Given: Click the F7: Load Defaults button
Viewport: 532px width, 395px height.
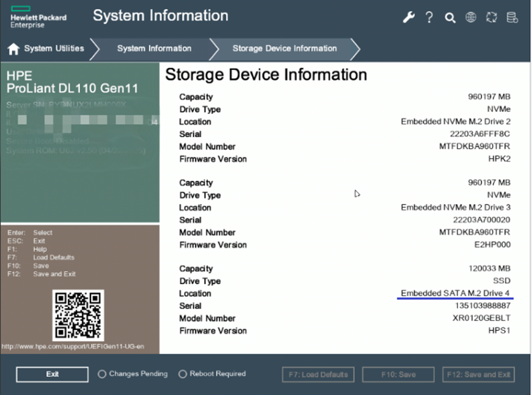Looking at the screenshot, I should 318,375.
